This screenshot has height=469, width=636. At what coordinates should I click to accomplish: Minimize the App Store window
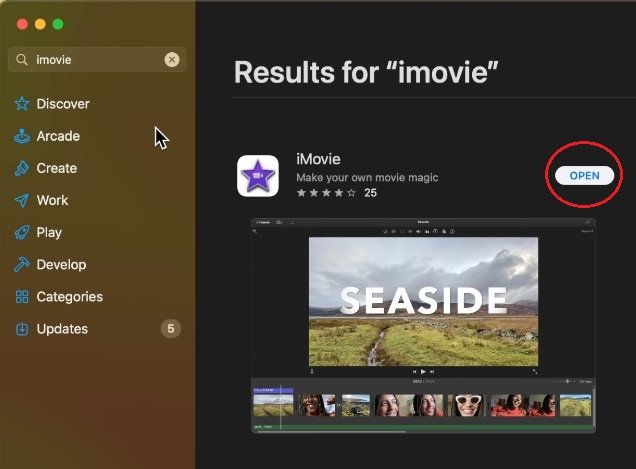tap(40, 24)
